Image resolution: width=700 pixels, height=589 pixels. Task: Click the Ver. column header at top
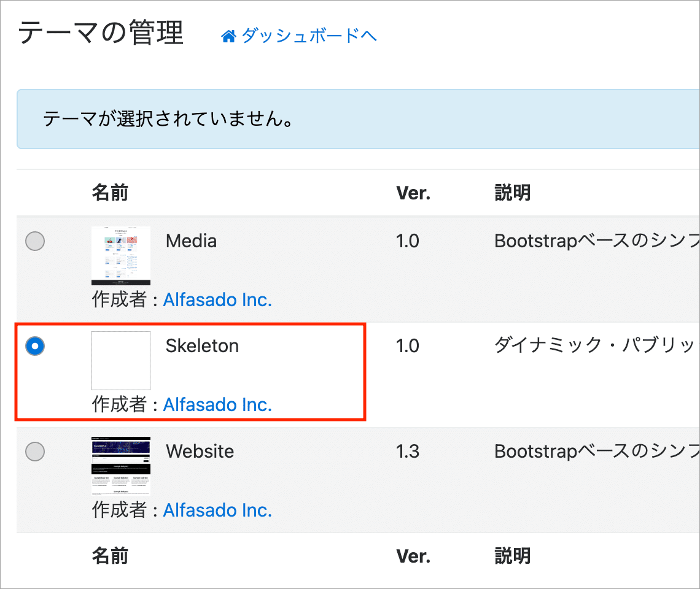coord(413,192)
